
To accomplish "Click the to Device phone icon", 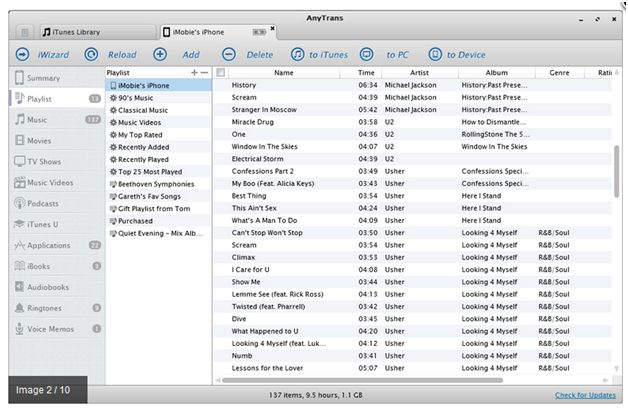I will 435,54.
